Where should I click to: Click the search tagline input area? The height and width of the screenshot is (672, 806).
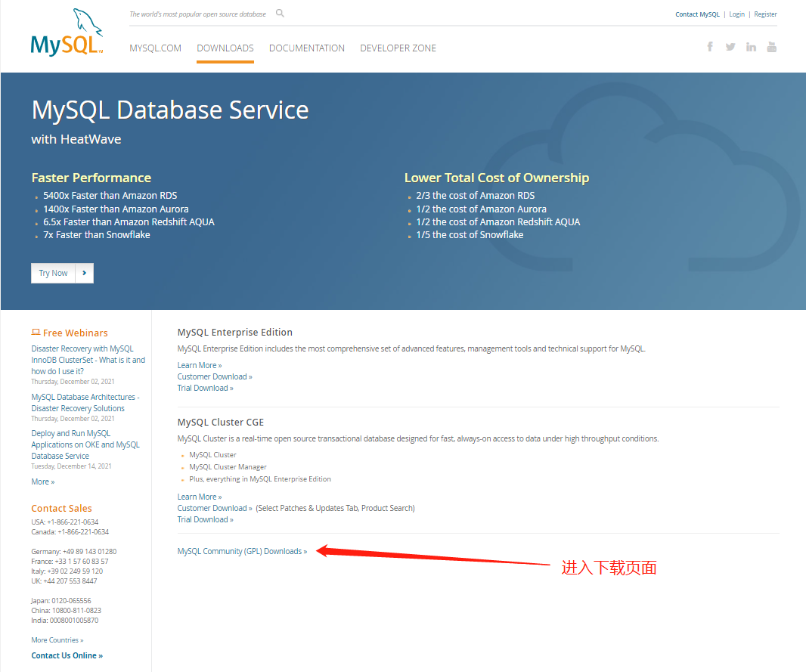coord(198,14)
